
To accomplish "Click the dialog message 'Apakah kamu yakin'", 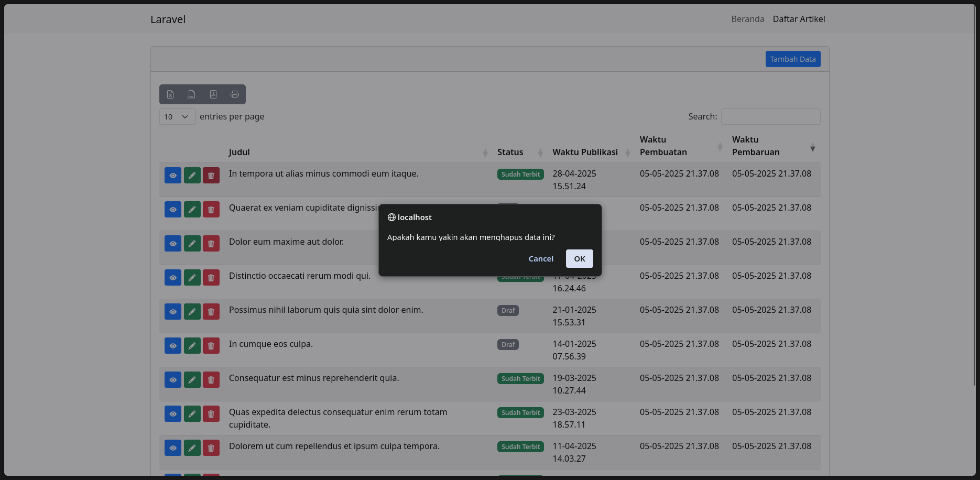I will click(471, 237).
